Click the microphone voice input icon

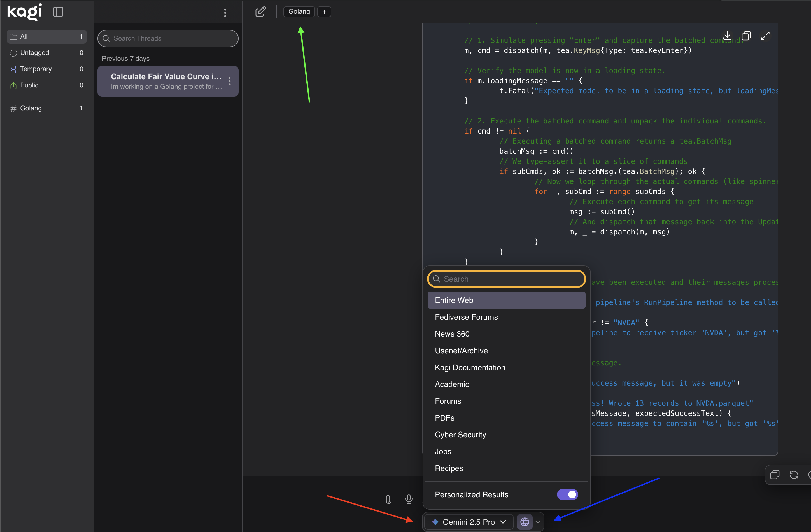(409, 500)
